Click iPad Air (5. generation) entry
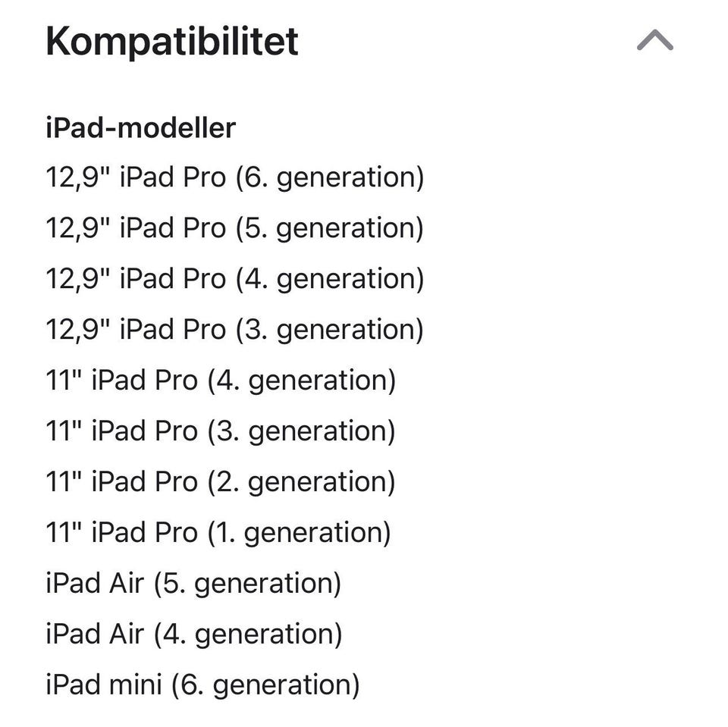This screenshot has width=728, height=727. [x=193, y=583]
